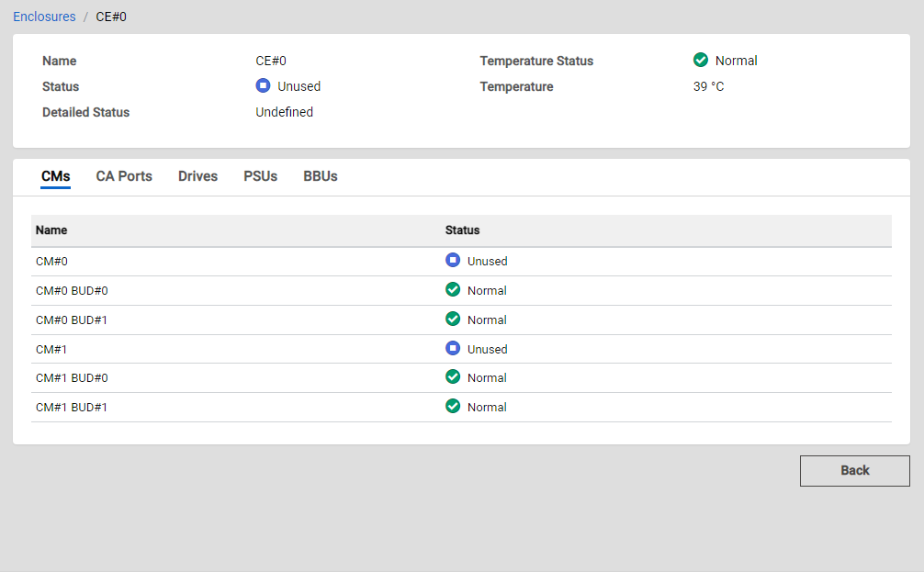The image size is (924, 572).
Task: Click the 39 °C temperature value
Action: pos(708,87)
